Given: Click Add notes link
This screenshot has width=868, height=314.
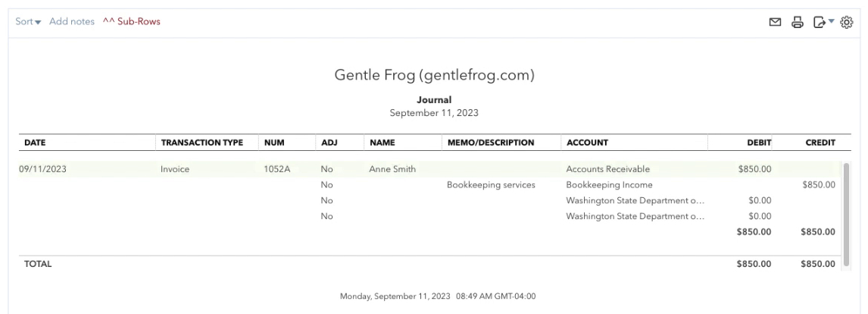Looking at the screenshot, I should pos(72,22).
